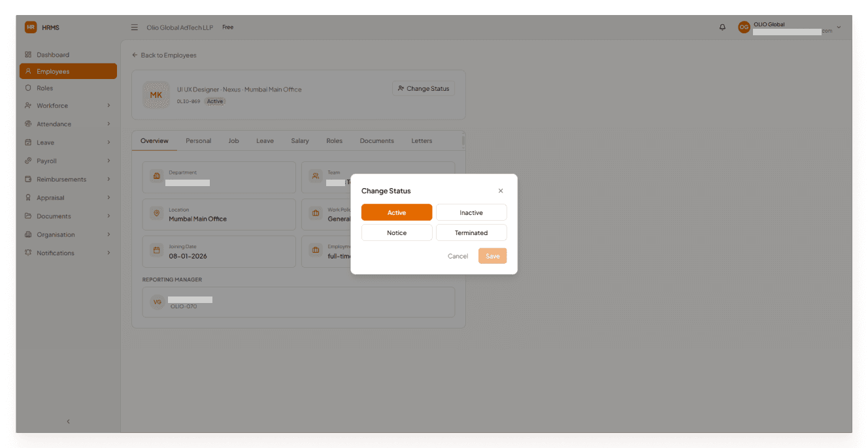Select the Terminated status option
The height and width of the screenshot is (448, 868).
(x=471, y=233)
